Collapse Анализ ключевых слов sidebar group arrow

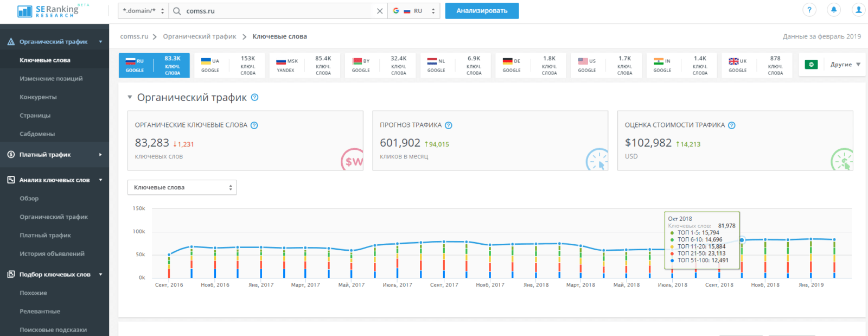click(100, 180)
